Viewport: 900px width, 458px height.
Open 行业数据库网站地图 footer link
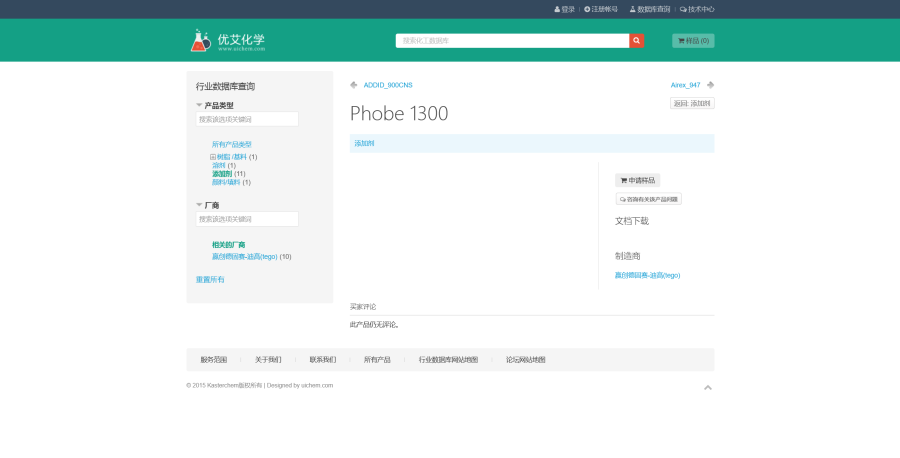coord(448,360)
